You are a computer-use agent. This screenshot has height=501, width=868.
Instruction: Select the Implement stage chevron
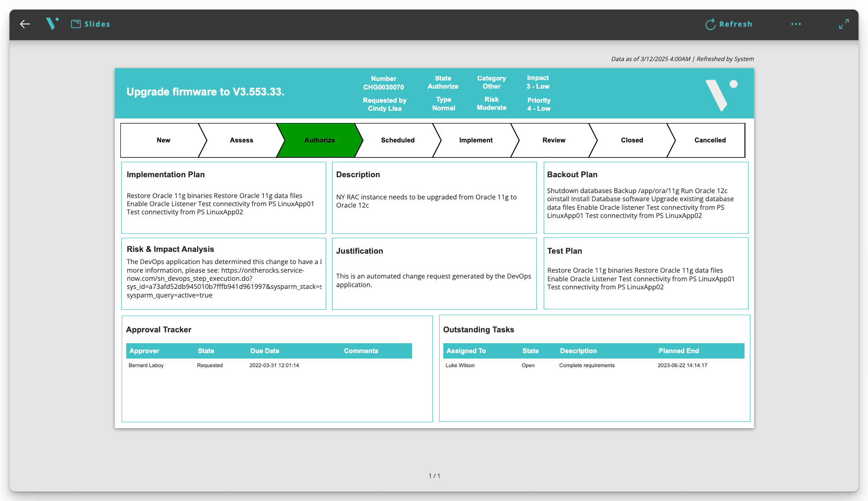(x=476, y=140)
